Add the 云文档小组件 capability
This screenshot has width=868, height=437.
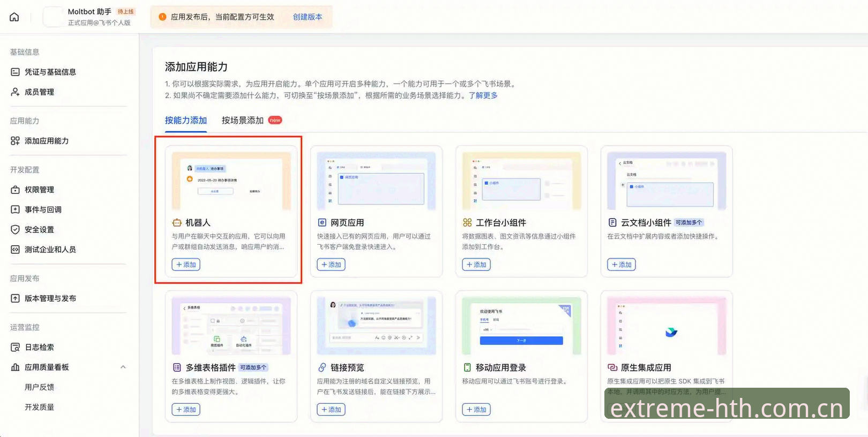pyautogui.click(x=622, y=265)
